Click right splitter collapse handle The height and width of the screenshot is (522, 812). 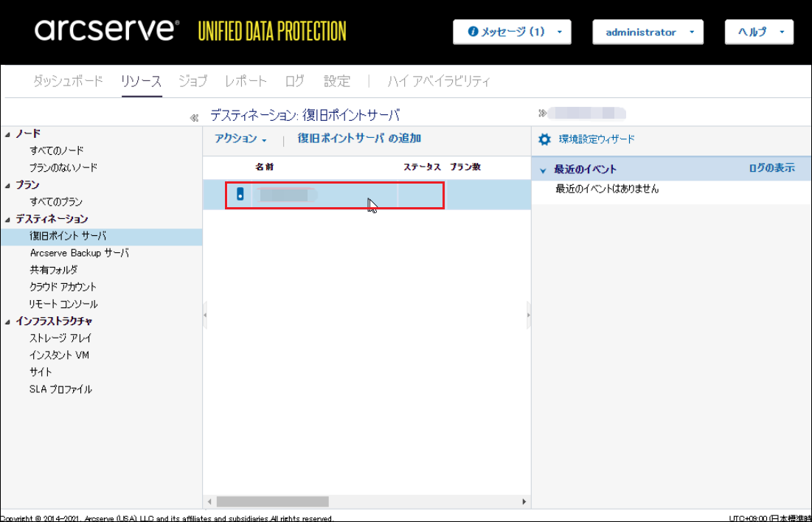click(528, 315)
